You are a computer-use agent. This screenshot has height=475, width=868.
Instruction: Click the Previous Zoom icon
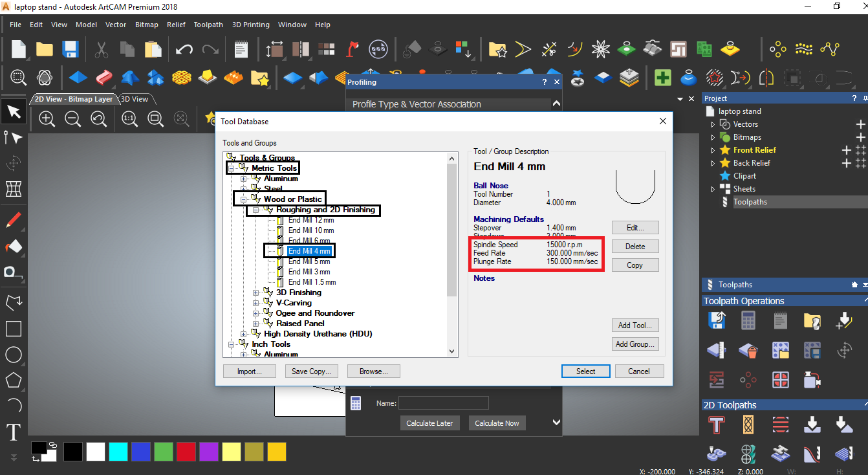tap(98, 118)
